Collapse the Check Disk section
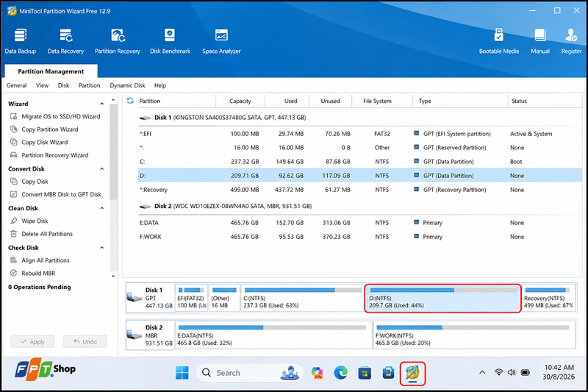588x392 pixels. point(101,248)
